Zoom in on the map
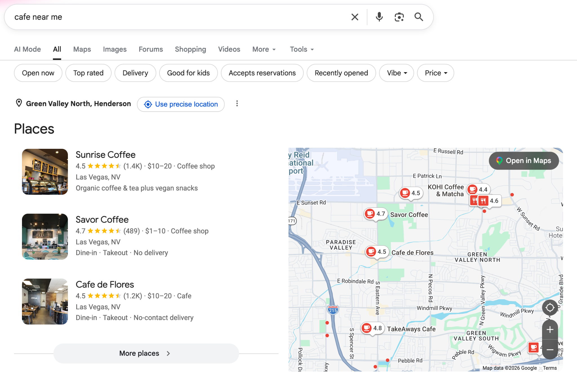Screen dimensions: 577x392 (550, 329)
